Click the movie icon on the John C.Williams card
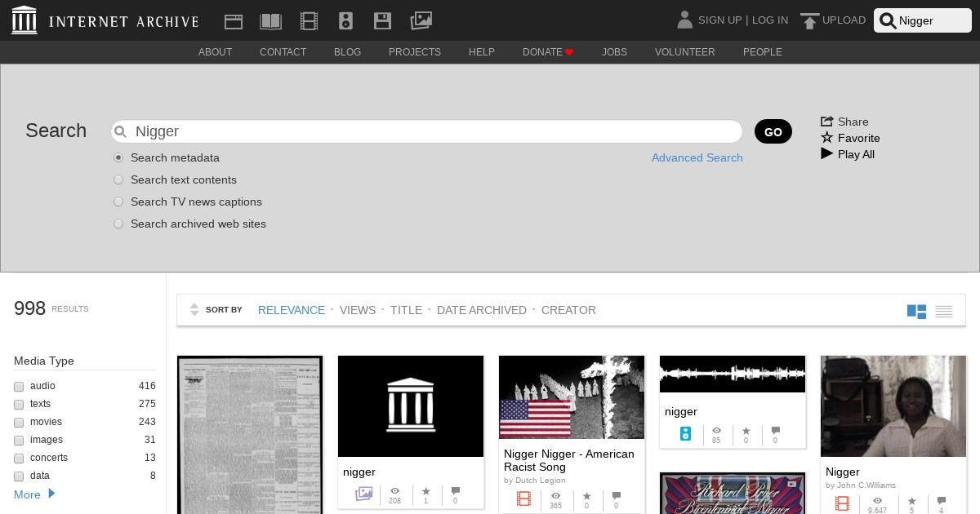Image resolution: width=980 pixels, height=514 pixels. click(x=842, y=503)
